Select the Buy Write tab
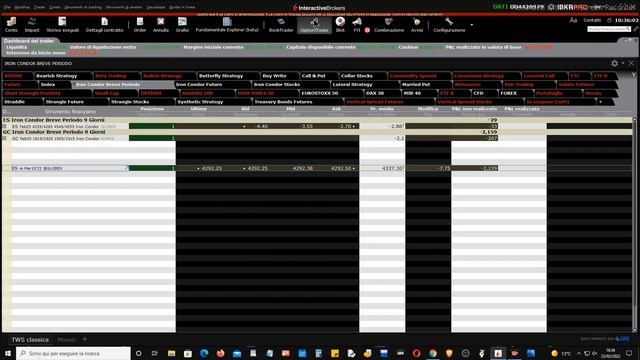 279,76
